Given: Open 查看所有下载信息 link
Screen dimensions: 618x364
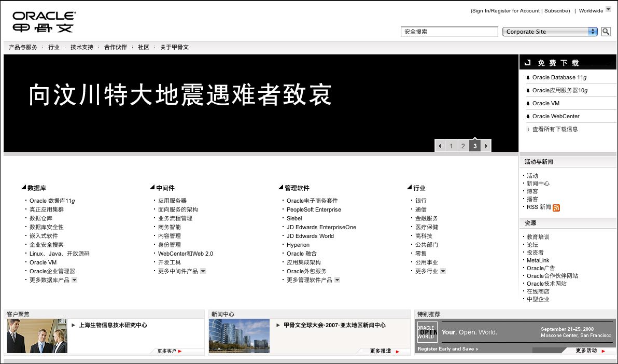Looking at the screenshot, I should 555,129.
